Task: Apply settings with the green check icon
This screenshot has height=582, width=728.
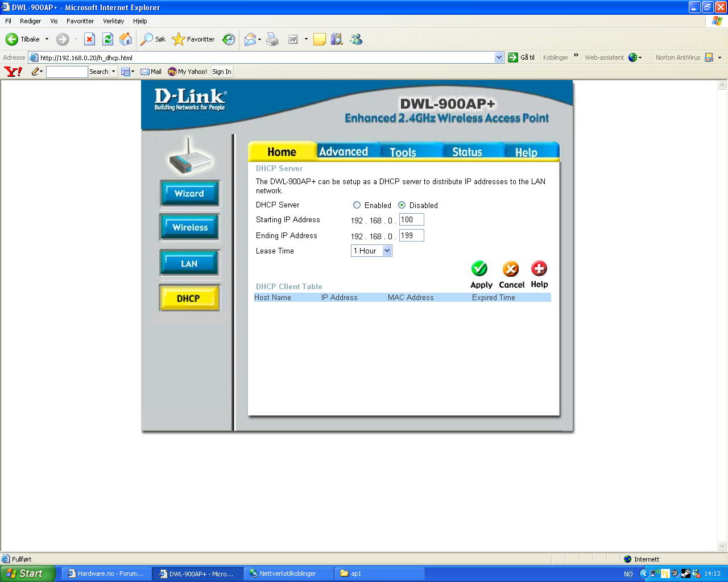Action: coord(479,268)
